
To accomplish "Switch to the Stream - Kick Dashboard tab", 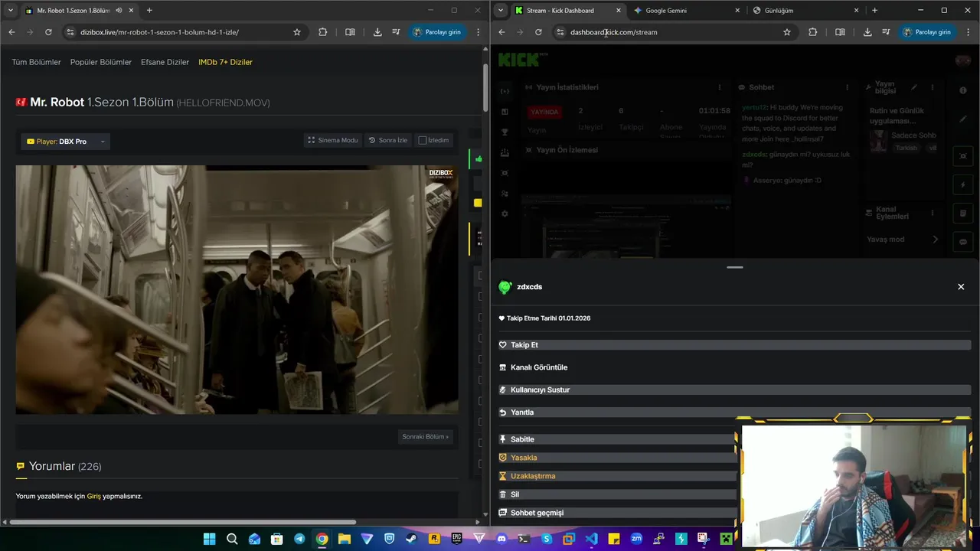I will click(x=560, y=11).
